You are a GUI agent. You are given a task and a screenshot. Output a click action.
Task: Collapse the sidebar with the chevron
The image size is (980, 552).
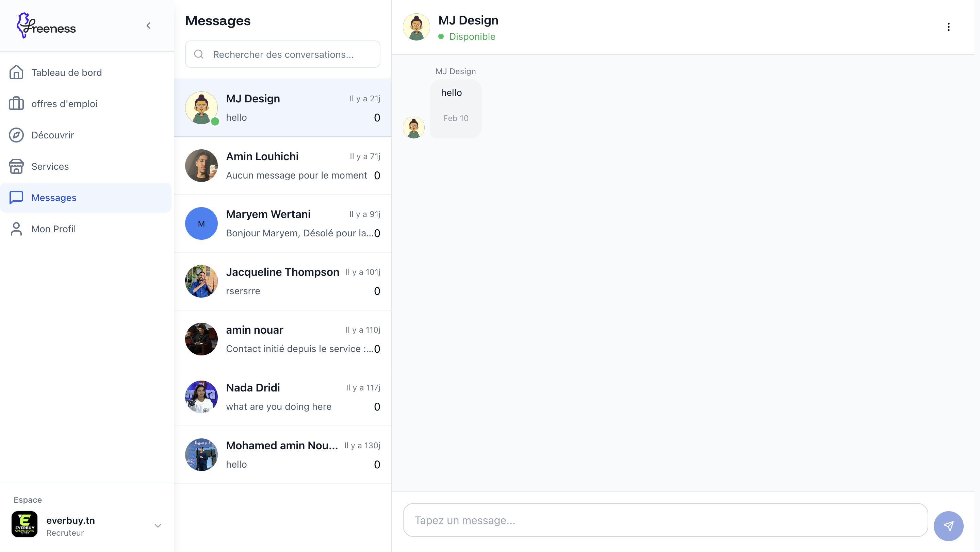pos(148,26)
